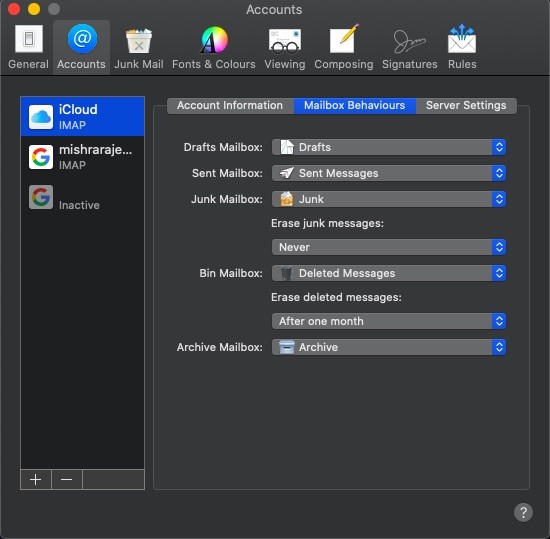Open the Drafts Mailbox dropdown

point(389,147)
